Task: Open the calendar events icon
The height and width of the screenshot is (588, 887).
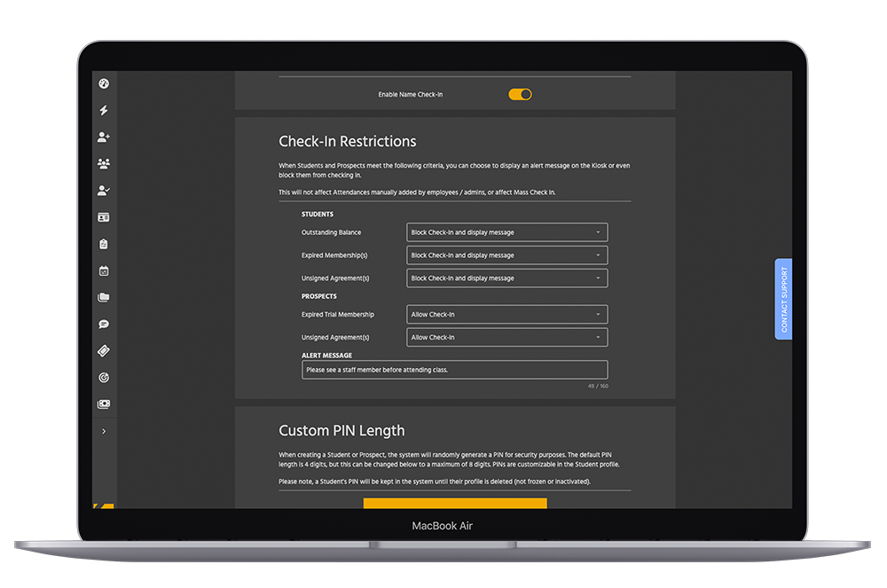Action: pos(104,270)
